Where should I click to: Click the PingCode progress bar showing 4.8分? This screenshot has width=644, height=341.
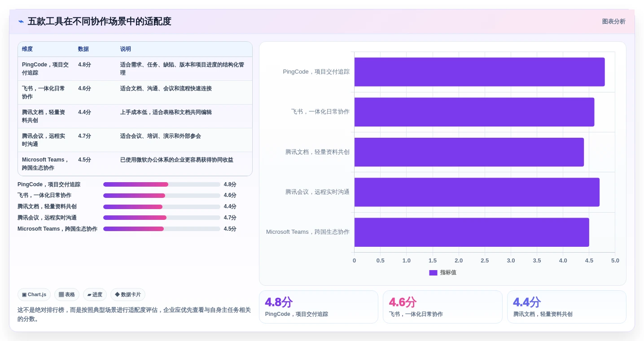pos(162,184)
